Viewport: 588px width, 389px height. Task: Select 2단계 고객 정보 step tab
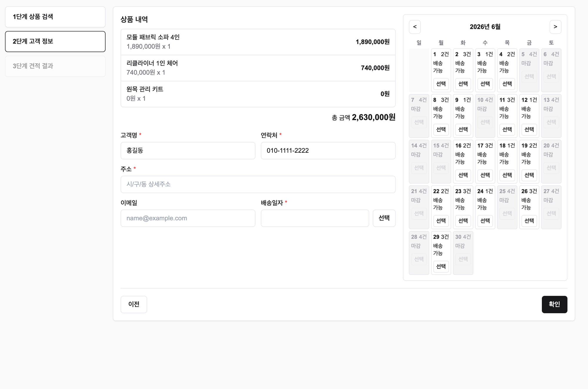click(55, 41)
